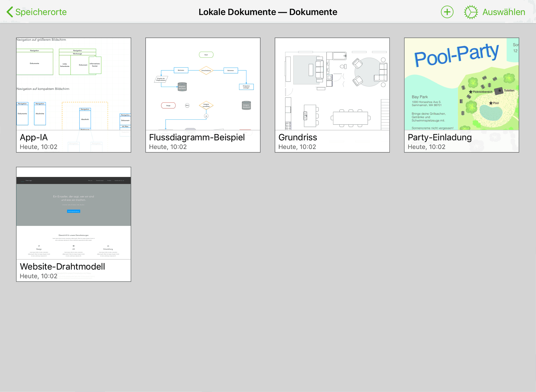Select the title text App-IA
Image resolution: width=536 pixels, height=392 pixels.
pyautogui.click(x=34, y=137)
